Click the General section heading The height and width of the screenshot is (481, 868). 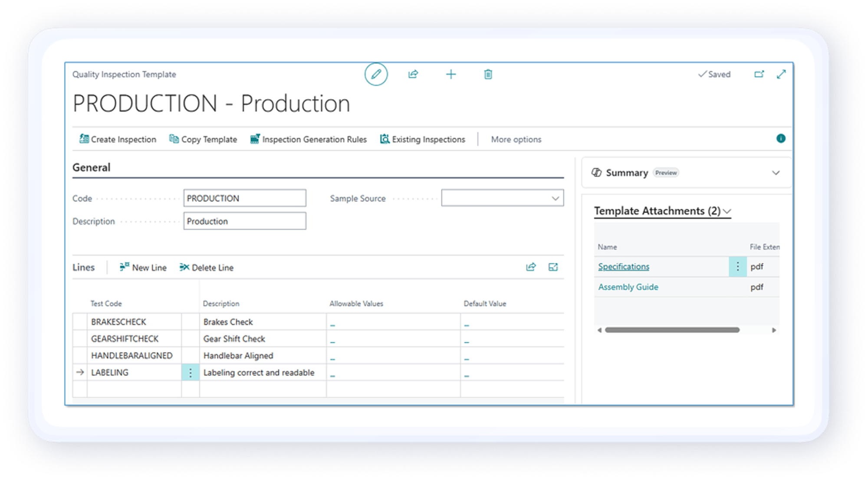(x=91, y=167)
